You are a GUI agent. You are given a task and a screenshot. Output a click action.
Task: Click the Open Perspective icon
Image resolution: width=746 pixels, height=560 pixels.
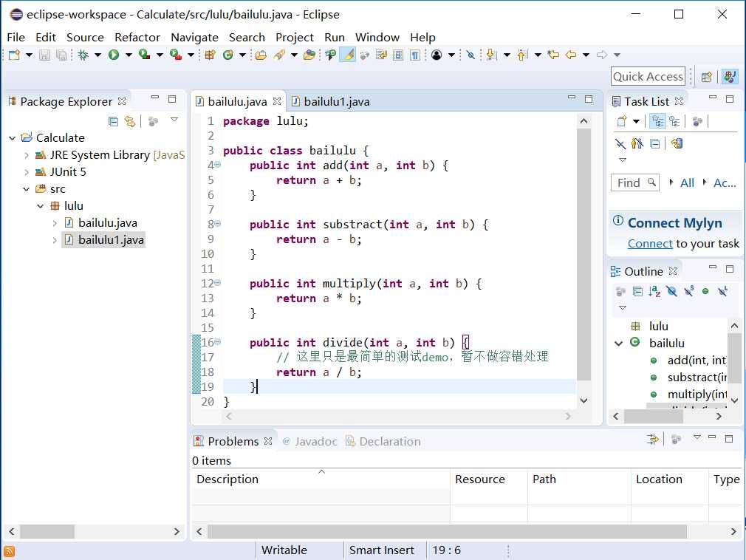[x=707, y=77]
